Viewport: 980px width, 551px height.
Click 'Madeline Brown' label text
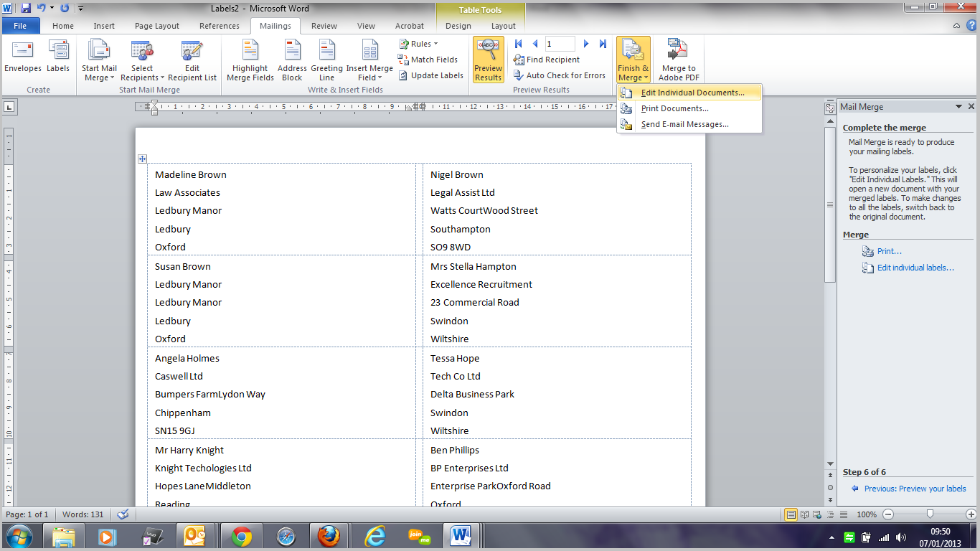click(x=191, y=174)
